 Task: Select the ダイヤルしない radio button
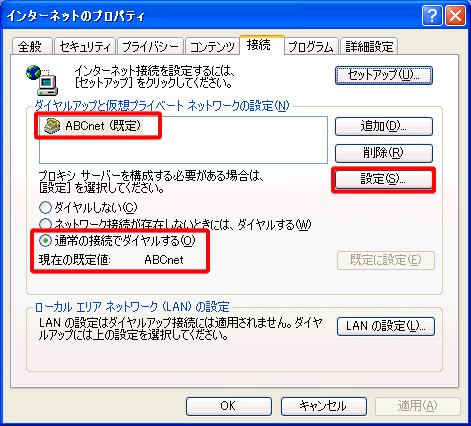point(45,208)
